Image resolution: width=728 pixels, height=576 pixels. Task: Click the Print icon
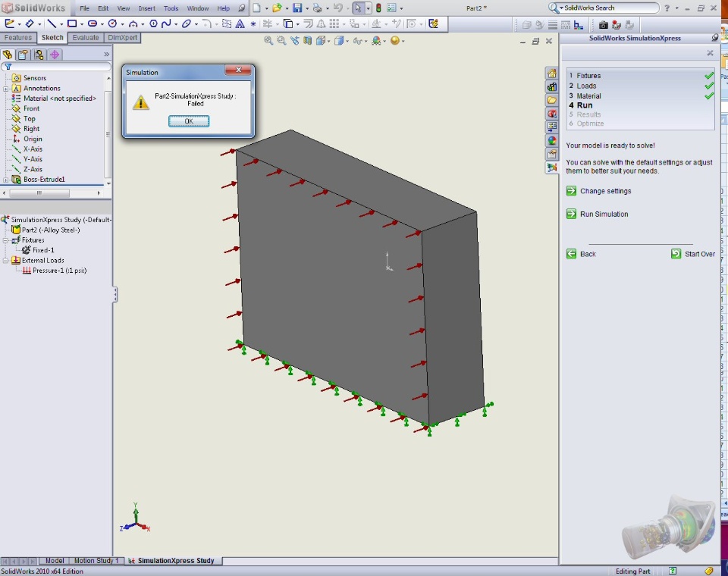pos(318,8)
